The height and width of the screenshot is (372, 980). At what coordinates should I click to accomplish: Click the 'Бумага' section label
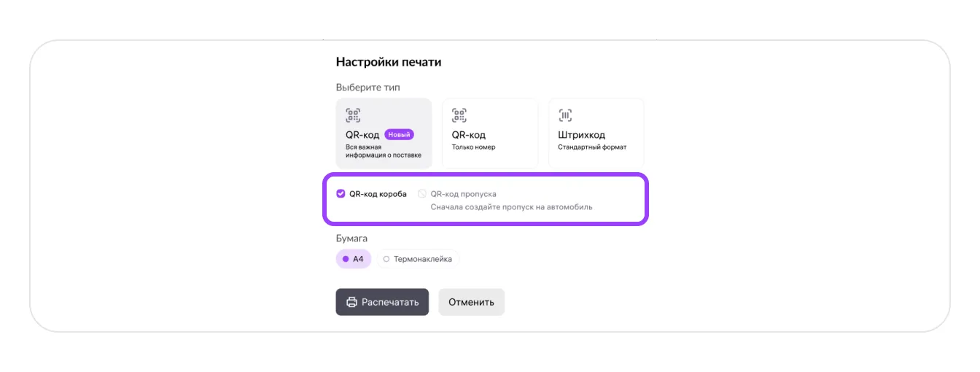351,239
